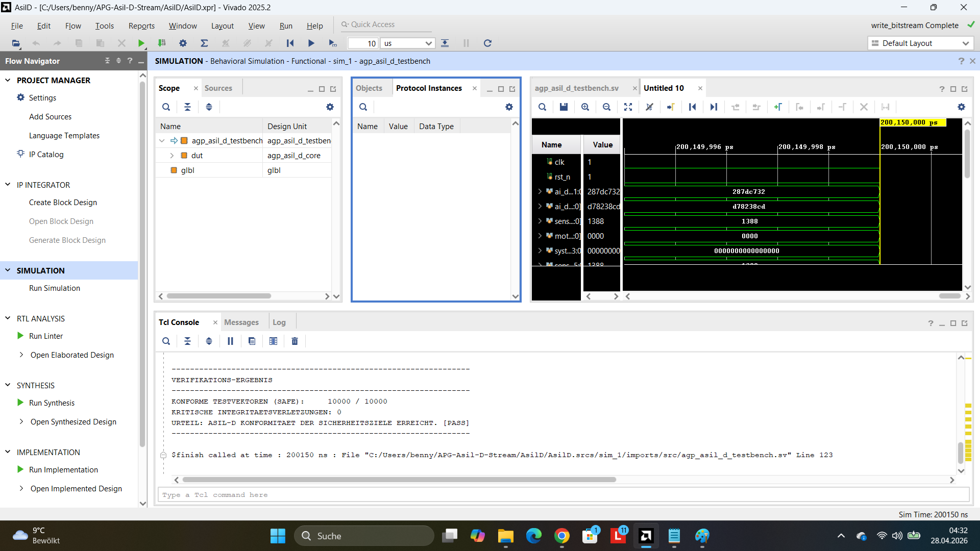Click Run All simulation play icon
Screen dimensions: 980x551
click(311, 43)
